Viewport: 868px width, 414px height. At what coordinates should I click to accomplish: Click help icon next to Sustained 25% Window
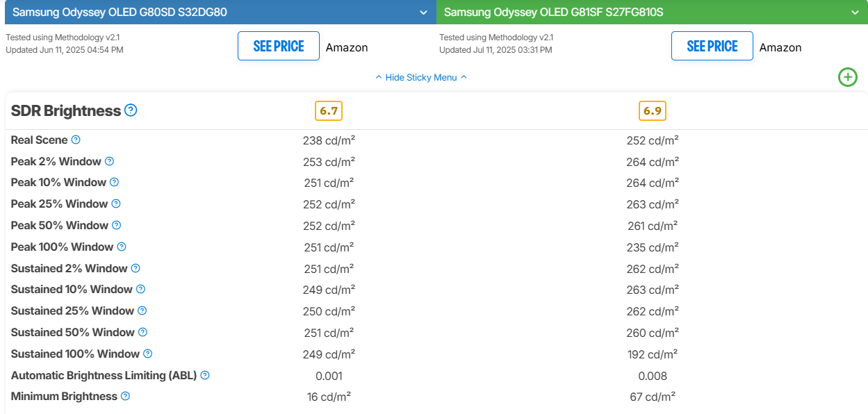[x=142, y=310]
